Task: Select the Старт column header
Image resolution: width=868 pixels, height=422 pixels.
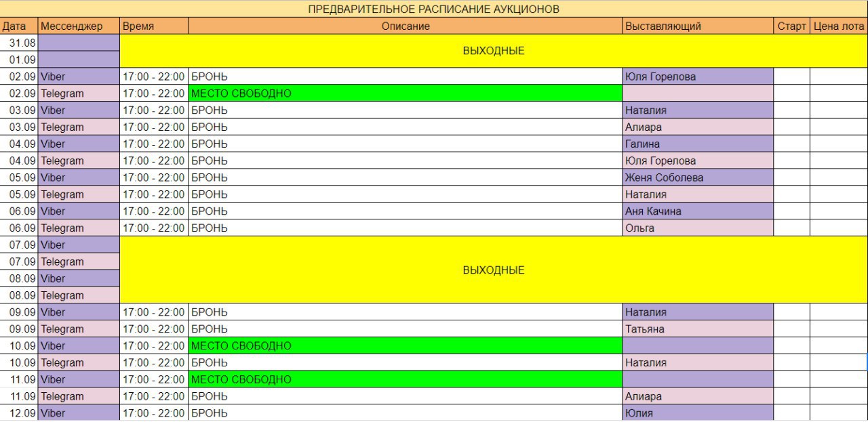Action: [792, 26]
